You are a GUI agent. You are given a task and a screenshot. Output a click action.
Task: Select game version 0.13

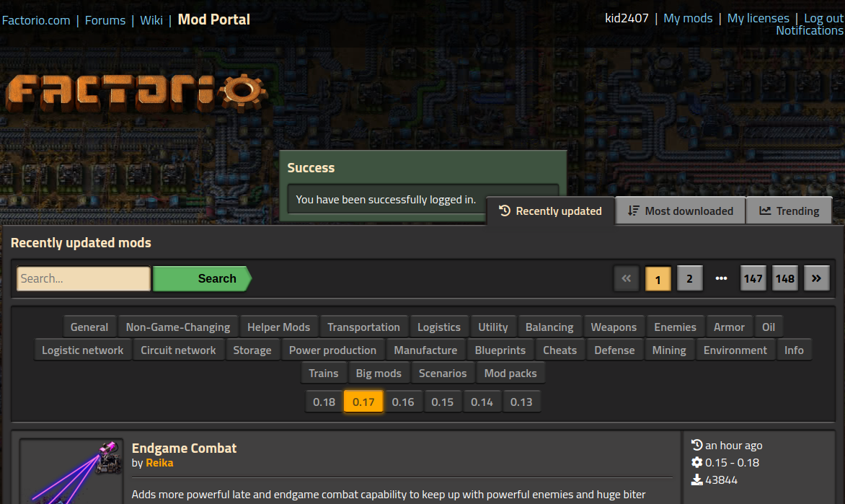click(x=521, y=402)
